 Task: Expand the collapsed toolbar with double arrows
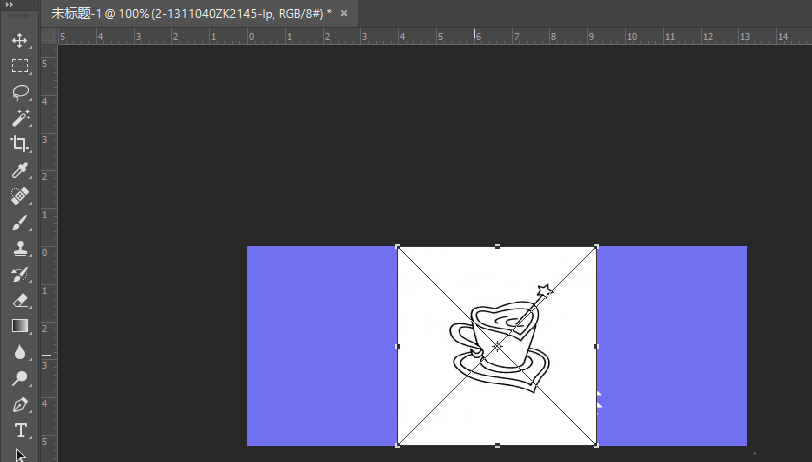tap(9, 5)
